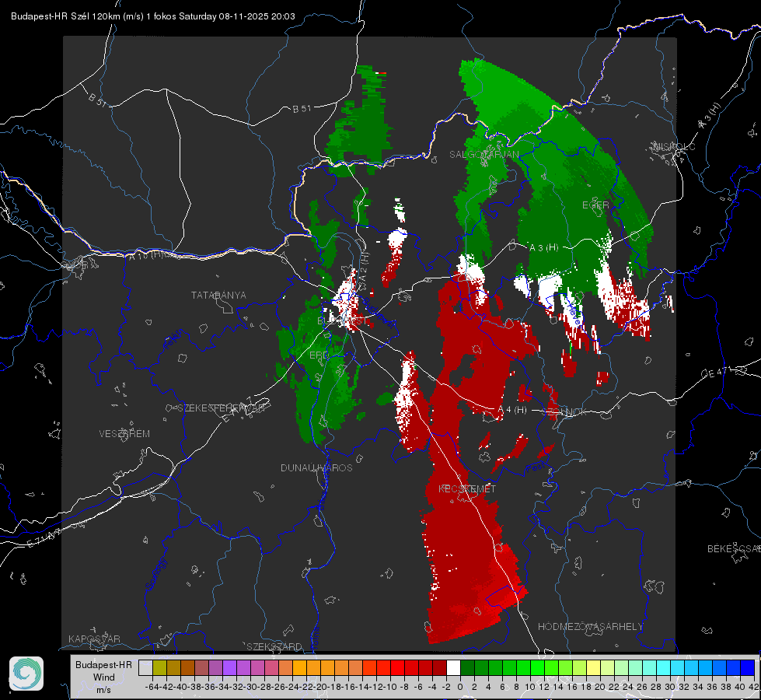The width and height of the screenshot is (761, 700).
Task: Click the SZEKSZÁRD city label
Action: click(x=274, y=646)
